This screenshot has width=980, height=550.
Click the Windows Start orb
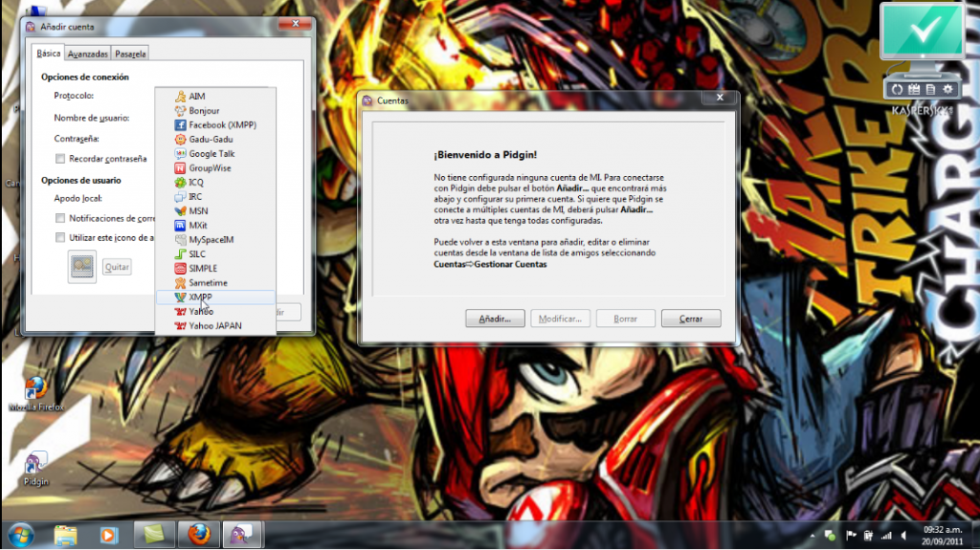click(21, 536)
